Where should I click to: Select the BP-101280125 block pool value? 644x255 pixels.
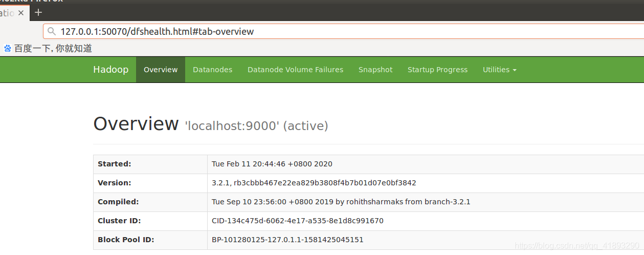click(287, 240)
